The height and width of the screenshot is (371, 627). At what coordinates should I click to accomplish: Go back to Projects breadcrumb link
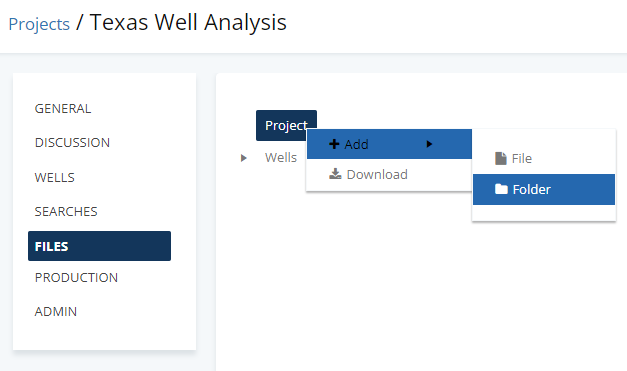[39, 24]
